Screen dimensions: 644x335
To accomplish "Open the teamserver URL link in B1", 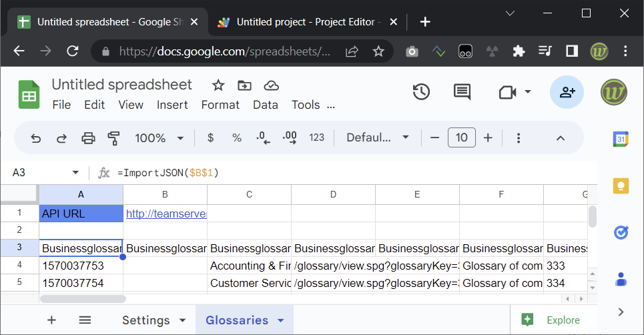I will pyautogui.click(x=166, y=214).
